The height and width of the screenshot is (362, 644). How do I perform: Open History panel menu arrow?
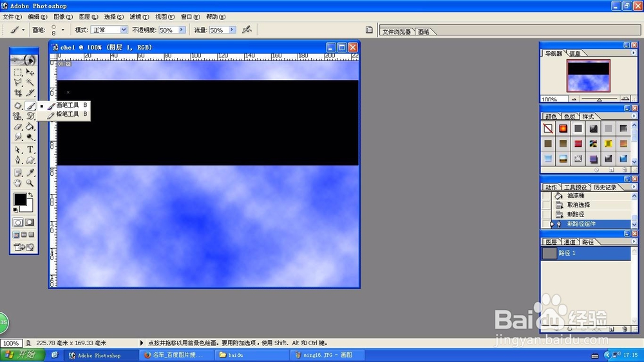[x=633, y=187]
